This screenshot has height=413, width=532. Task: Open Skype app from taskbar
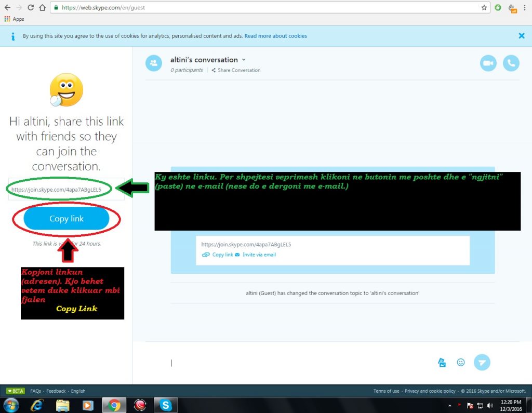click(x=166, y=405)
